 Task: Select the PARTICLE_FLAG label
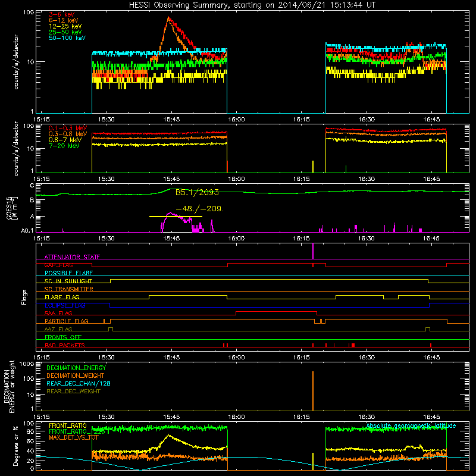67,321
